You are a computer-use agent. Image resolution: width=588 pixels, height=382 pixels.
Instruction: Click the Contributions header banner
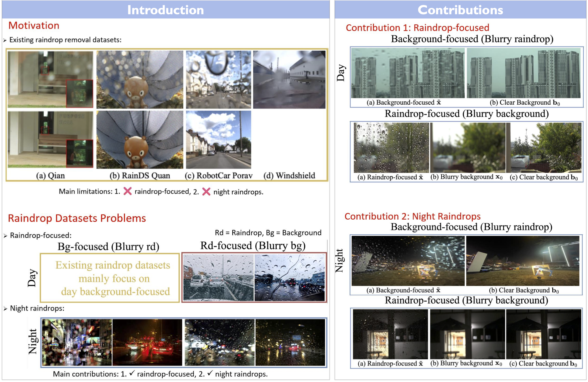click(x=460, y=10)
